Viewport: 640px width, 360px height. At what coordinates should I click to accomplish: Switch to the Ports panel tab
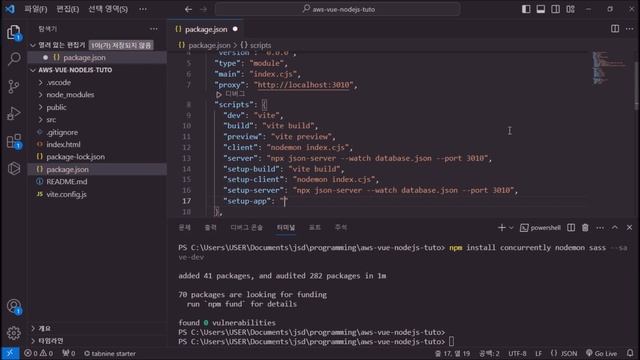[314, 228]
